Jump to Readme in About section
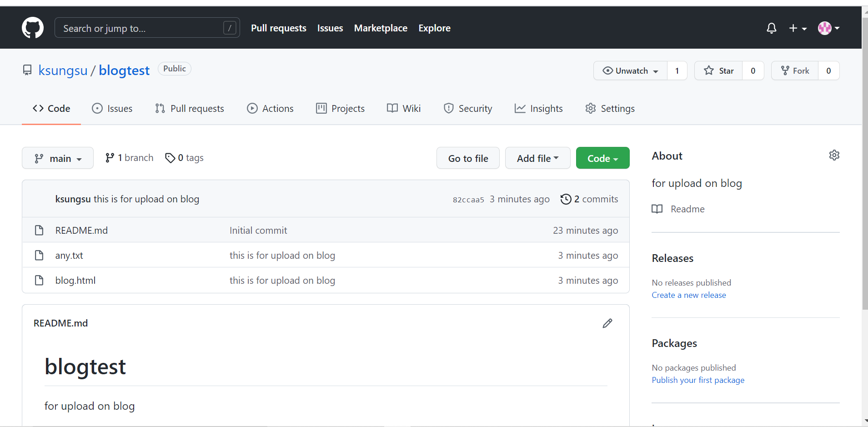The height and width of the screenshot is (427, 868). (x=678, y=209)
